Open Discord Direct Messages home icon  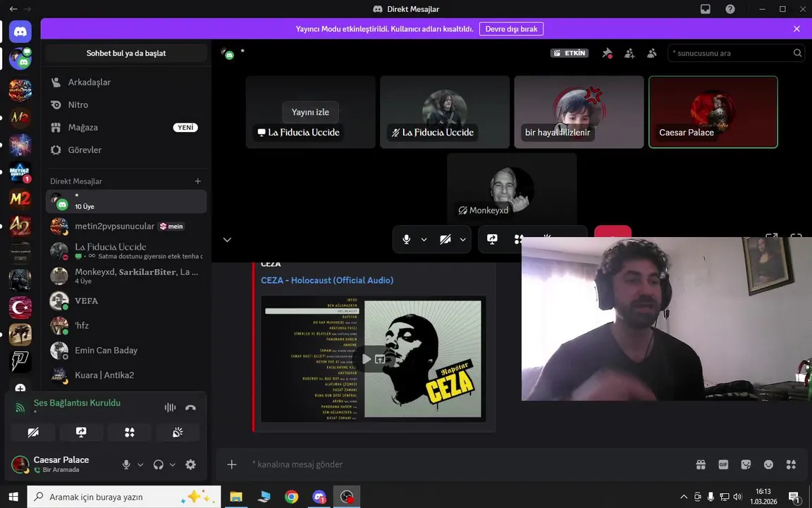tap(20, 32)
